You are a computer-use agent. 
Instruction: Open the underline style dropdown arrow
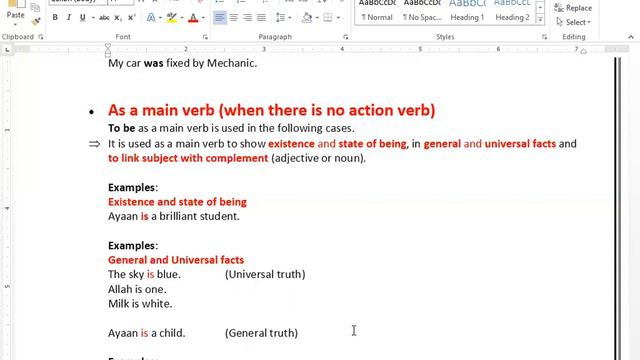coord(93,18)
